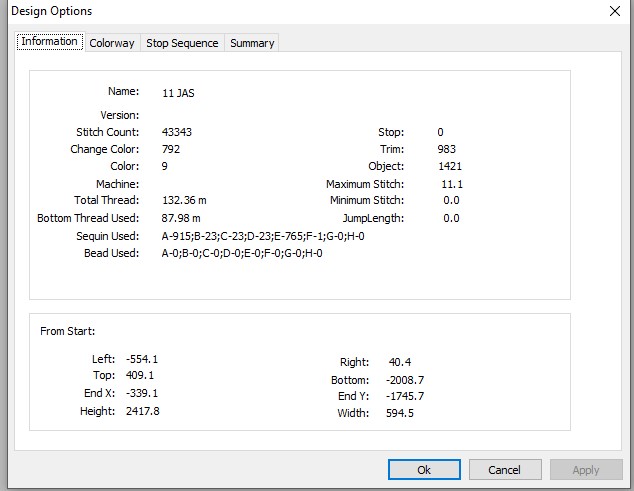The image size is (634, 491).
Task: Click the Right value 40.4
Action: (x=400, y=362)
